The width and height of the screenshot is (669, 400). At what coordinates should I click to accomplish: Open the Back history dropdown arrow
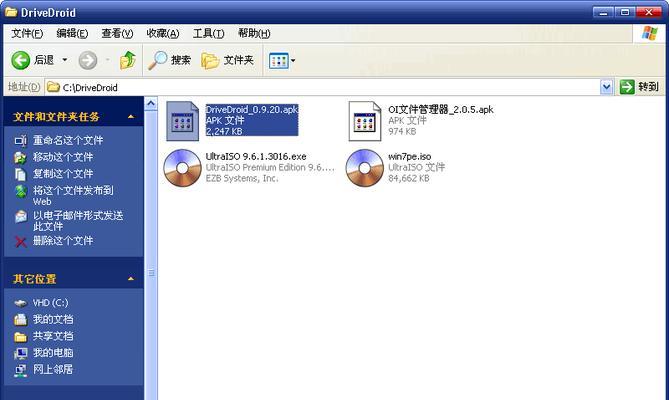click(x=65, y=60)
